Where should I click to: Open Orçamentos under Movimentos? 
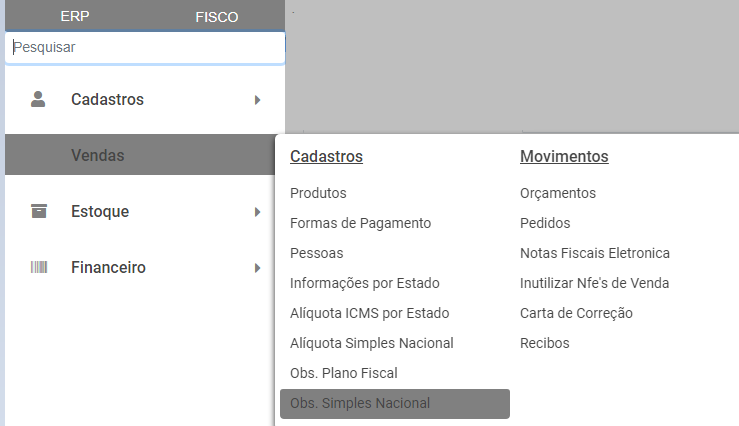point(558,193)
